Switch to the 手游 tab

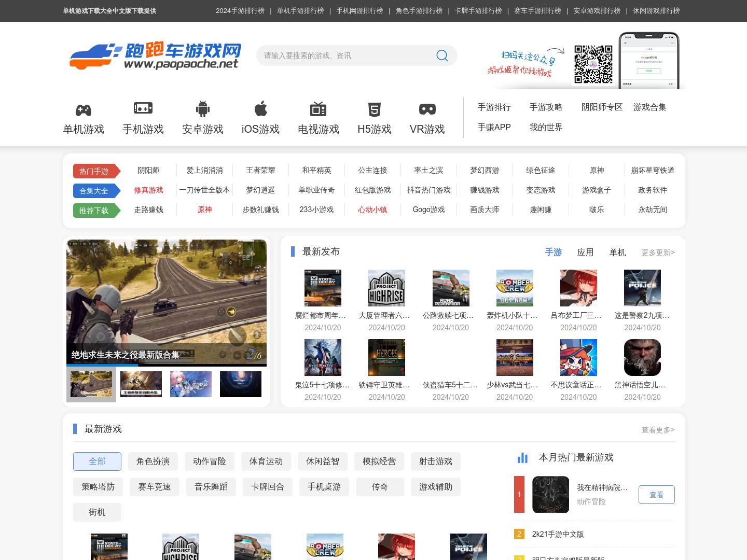(553, 252)
